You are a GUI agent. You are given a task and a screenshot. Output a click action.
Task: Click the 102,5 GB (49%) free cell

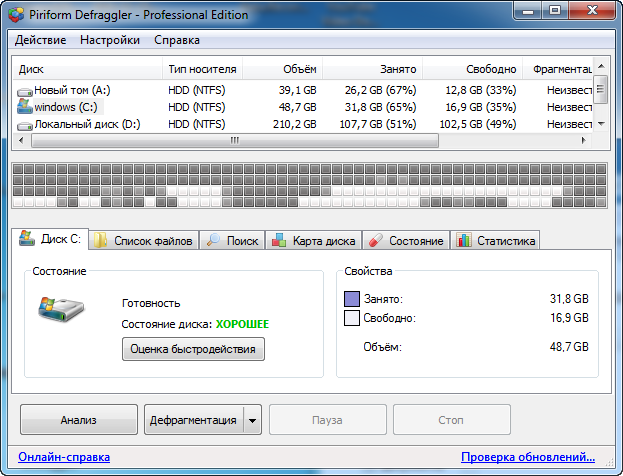tap(478, 124)
